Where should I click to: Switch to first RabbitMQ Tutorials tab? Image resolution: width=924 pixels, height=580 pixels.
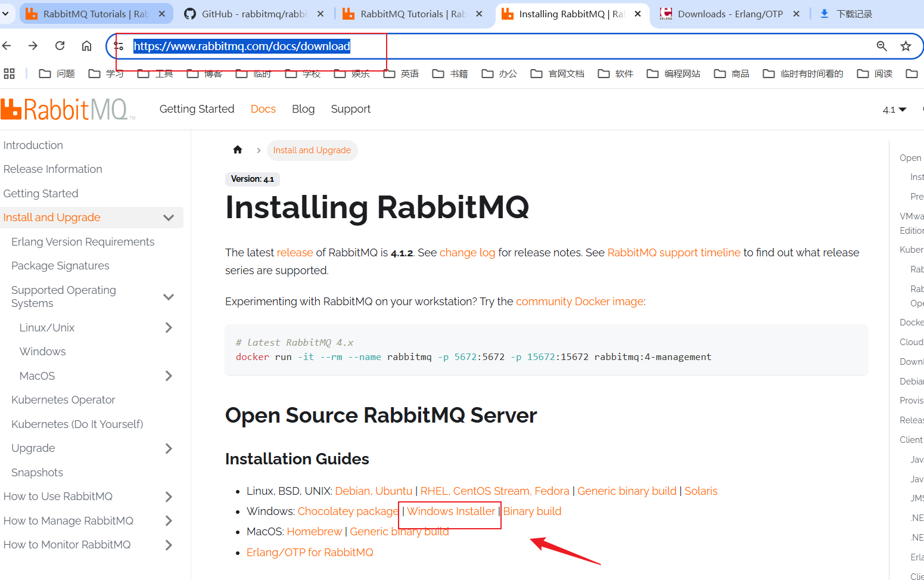coord(95,14)
